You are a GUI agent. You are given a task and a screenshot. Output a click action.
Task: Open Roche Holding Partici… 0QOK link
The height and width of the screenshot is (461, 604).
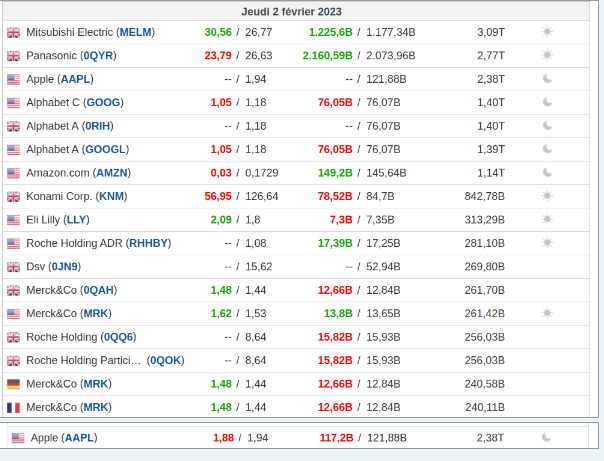click(165, 360)
